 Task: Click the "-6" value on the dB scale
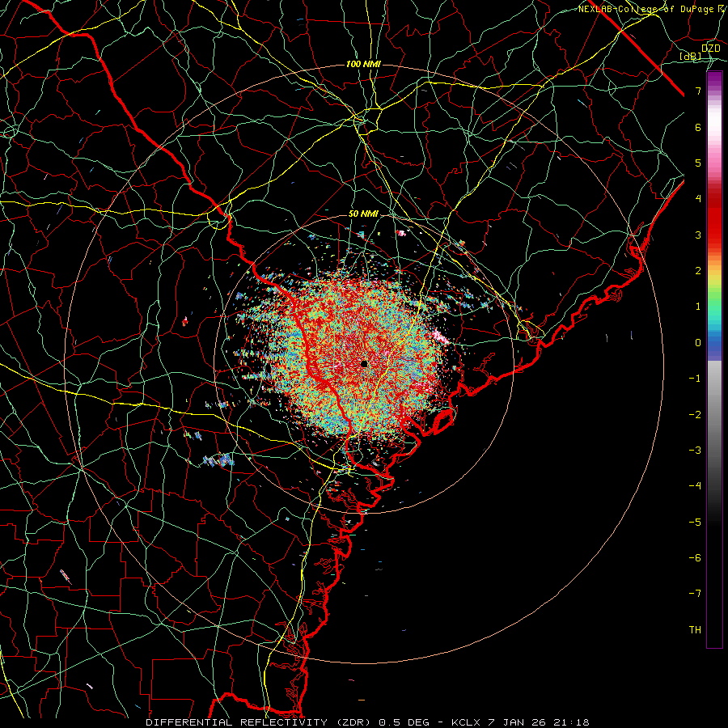(x=695, y=558)
